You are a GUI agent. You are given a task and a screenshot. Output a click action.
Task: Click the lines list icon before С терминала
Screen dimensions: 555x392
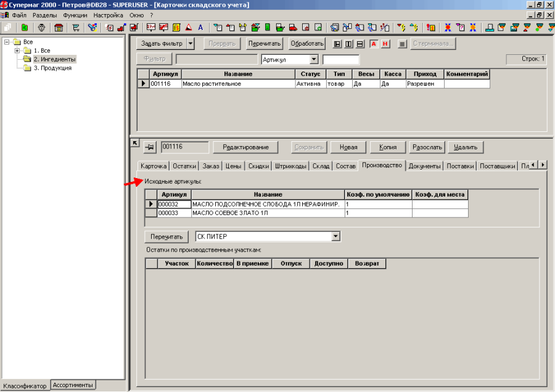coord(402,44)
